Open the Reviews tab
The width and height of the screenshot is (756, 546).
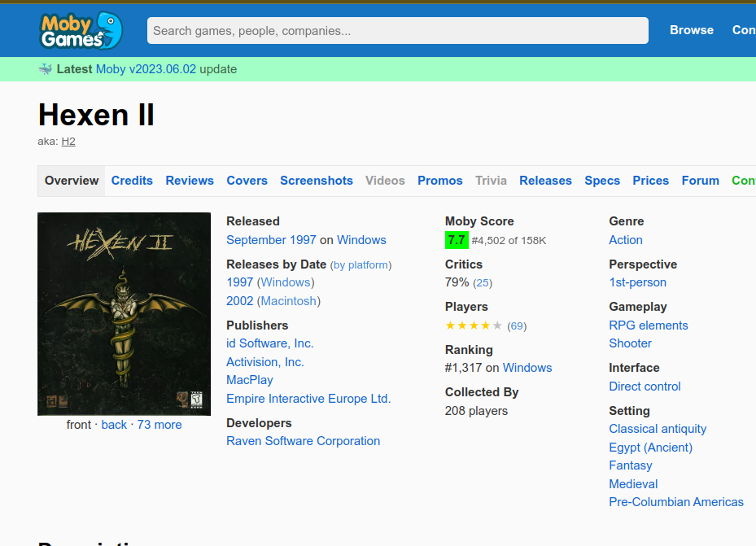(190, 181)
